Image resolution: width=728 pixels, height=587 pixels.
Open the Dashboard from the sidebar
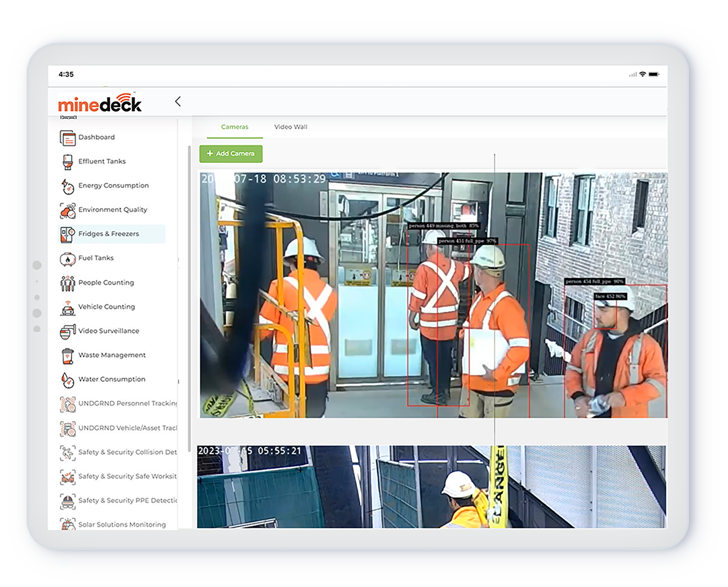67,137
